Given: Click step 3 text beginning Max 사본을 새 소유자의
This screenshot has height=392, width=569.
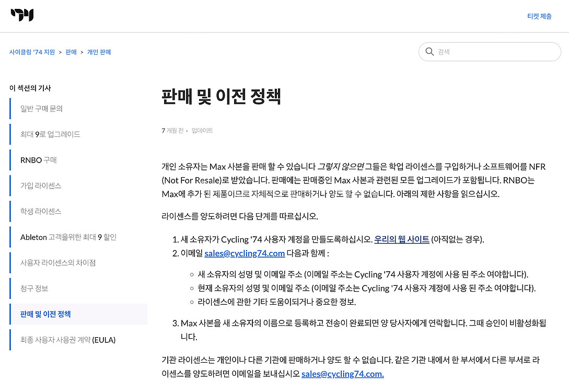Looking at the screenshot, I should point(363,330).
